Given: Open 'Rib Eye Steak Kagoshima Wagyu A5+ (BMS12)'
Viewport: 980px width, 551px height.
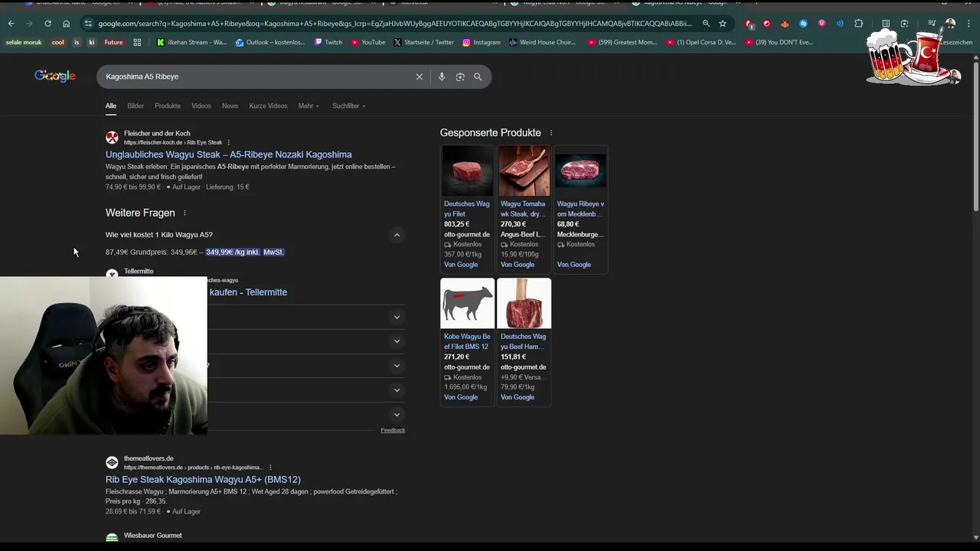Looking at the screenshot, I should [203, 480].
